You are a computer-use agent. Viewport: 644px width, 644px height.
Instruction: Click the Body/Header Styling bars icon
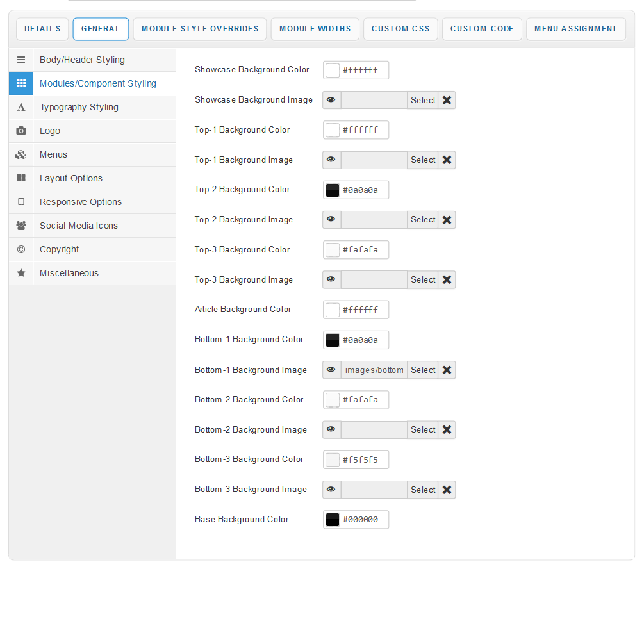[x=21, y=60]
